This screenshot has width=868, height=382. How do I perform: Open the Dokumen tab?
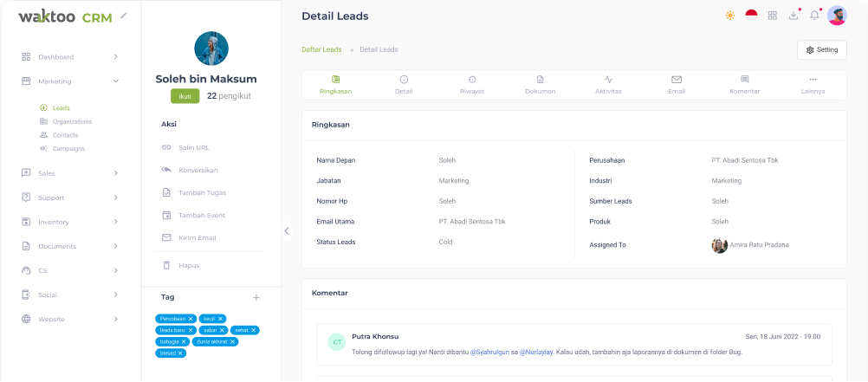(540, 85)
